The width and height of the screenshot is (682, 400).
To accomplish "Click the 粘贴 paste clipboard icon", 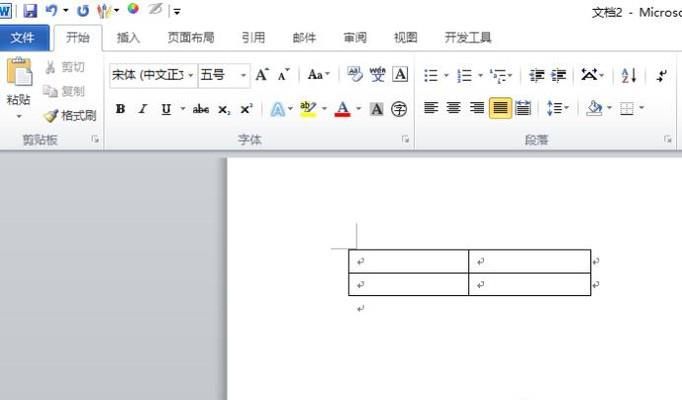I will 19,72.
